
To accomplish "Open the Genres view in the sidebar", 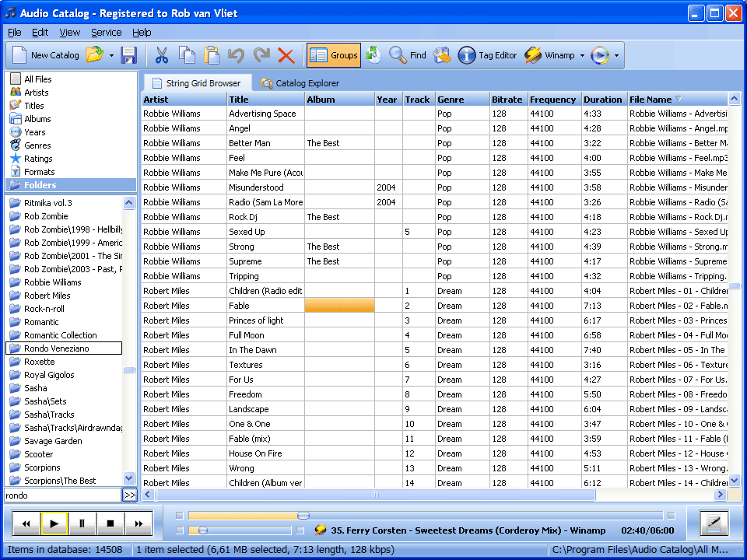I will point(35,145).
